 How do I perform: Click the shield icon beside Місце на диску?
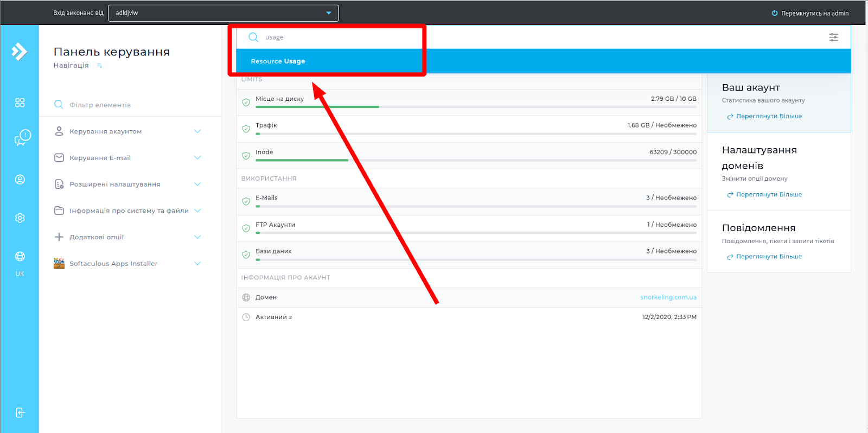[246, 102]
